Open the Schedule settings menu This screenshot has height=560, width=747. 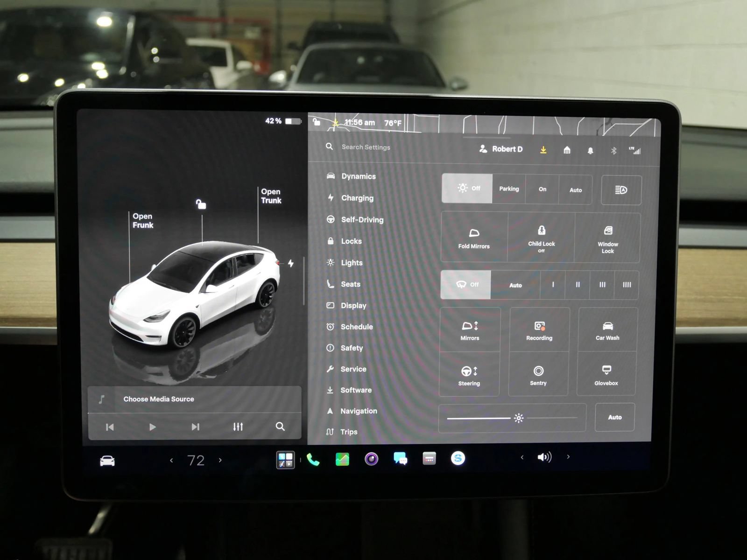349,327
